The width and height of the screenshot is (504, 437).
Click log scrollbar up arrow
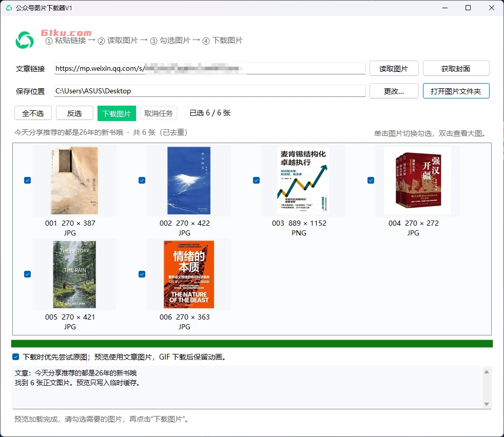(487, 372)
